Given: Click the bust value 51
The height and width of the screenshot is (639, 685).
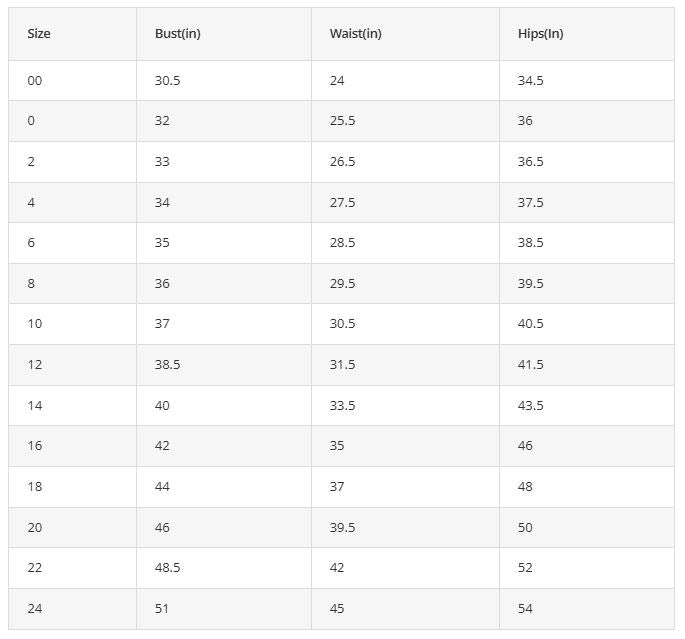Looking at the screenshot, I should point(162,608).
